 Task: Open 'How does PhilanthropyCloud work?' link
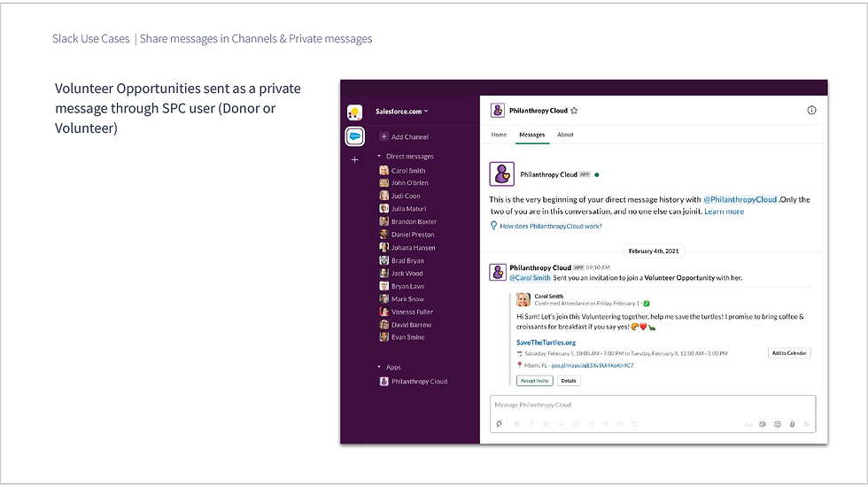click(x=551, y=226)
